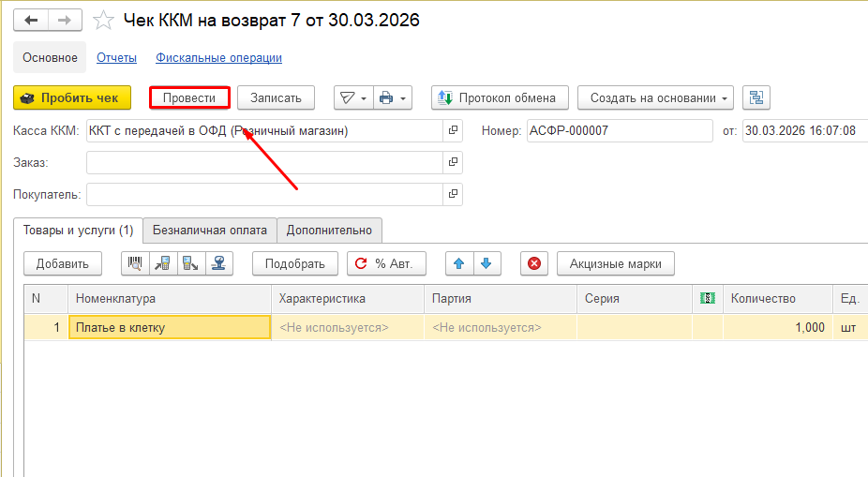Select the Платье в клетку cell

point(170,328)
